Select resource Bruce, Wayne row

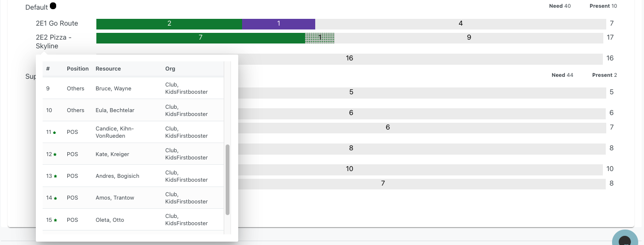coord(113,88)
